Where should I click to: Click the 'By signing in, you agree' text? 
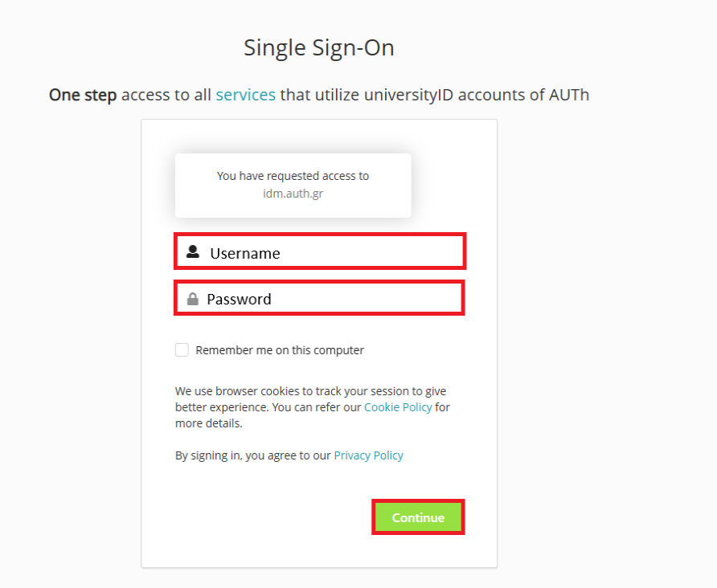coord(253,455)
